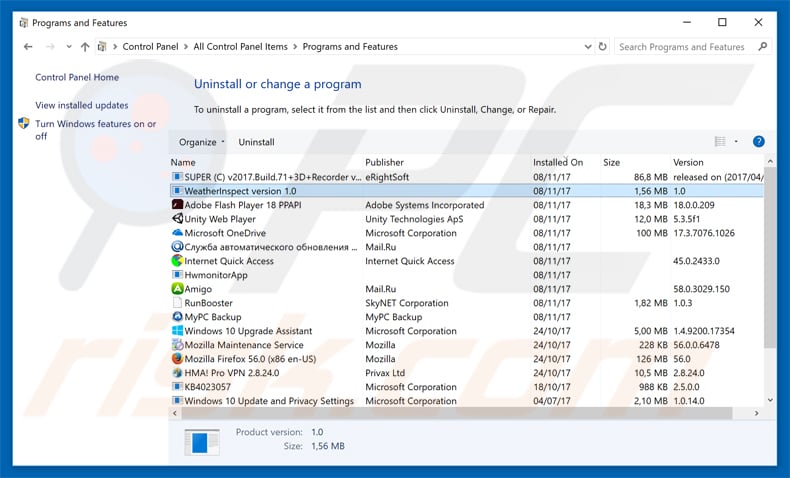Select the HMA! Pro VPN icon
Viewport: 790px width, 478px height.
tap(177, 373)
